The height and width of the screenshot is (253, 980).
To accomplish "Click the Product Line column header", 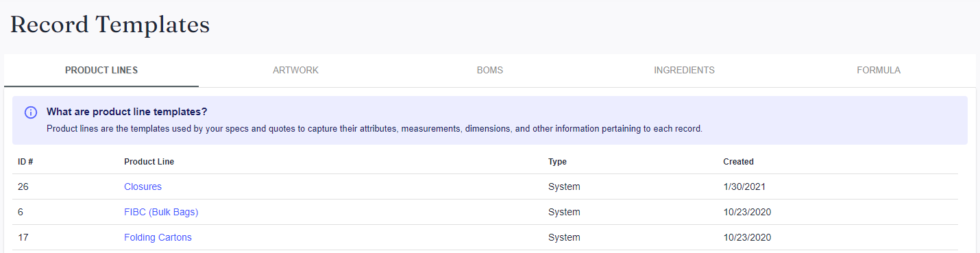I will pos(149,162).
